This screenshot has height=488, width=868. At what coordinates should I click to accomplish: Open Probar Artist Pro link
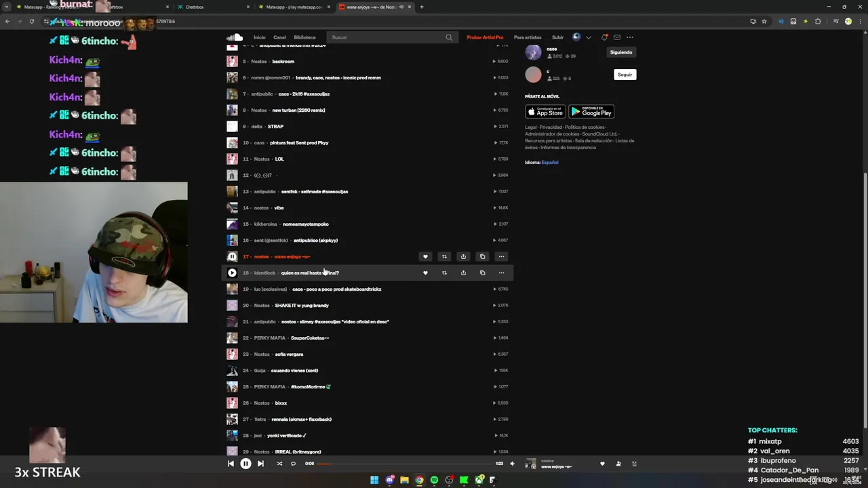(x=485, y=37)
